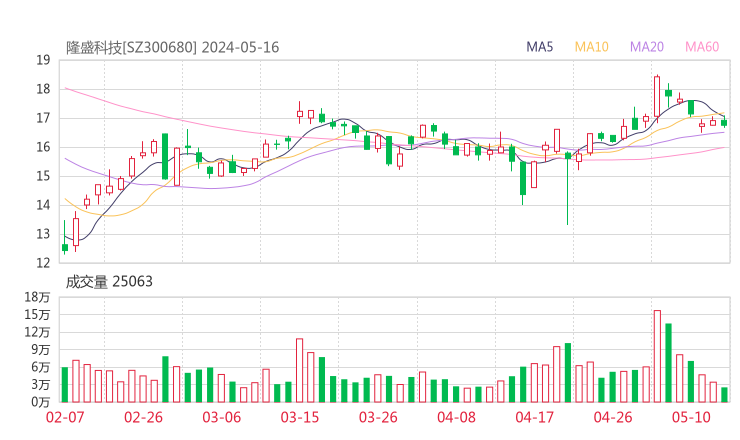Click the 17 price axis label
This screenshot has width=740, height=440.
tap(43, 118)
